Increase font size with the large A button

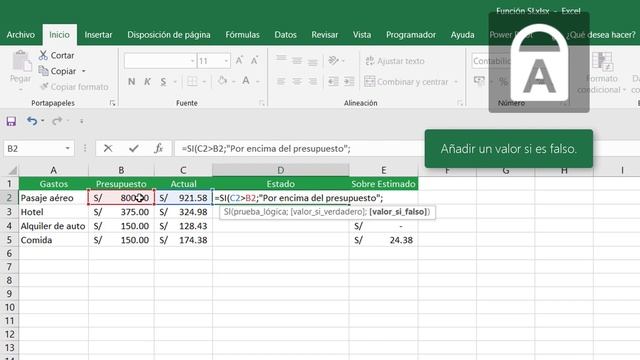pos(239,61)
